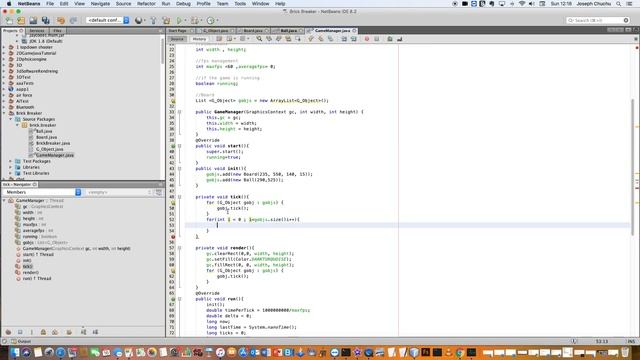Screen dimensions: 640x360
Task: Open the Output window tab
Action: point(21,341)
